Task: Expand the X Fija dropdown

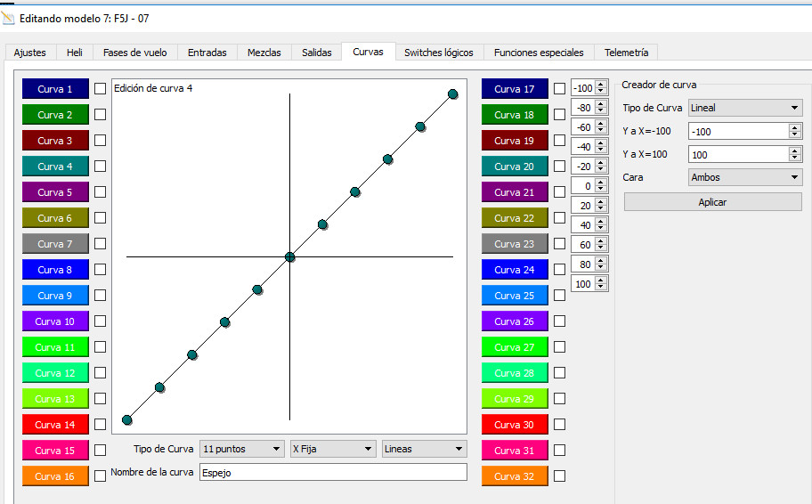Action: point(332,449)
